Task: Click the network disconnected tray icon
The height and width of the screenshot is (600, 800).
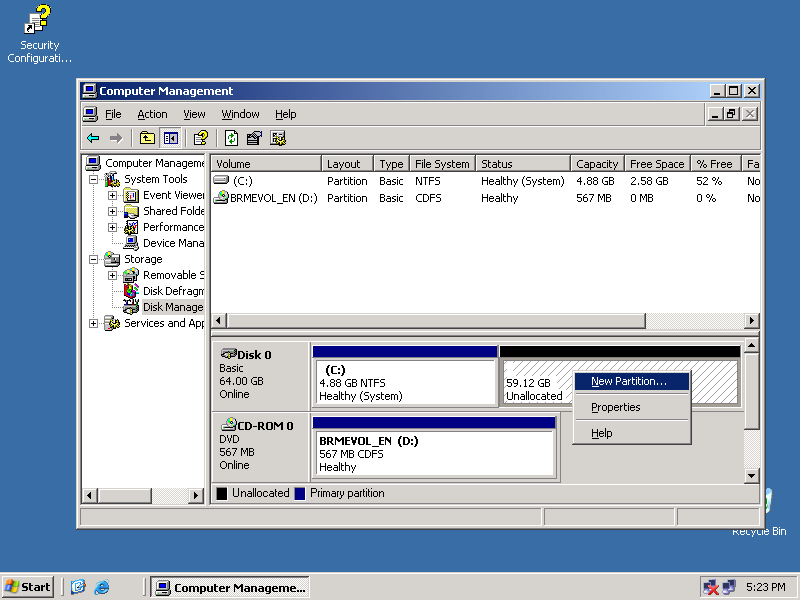Action: pyautogui.click(x=711, y=587)
